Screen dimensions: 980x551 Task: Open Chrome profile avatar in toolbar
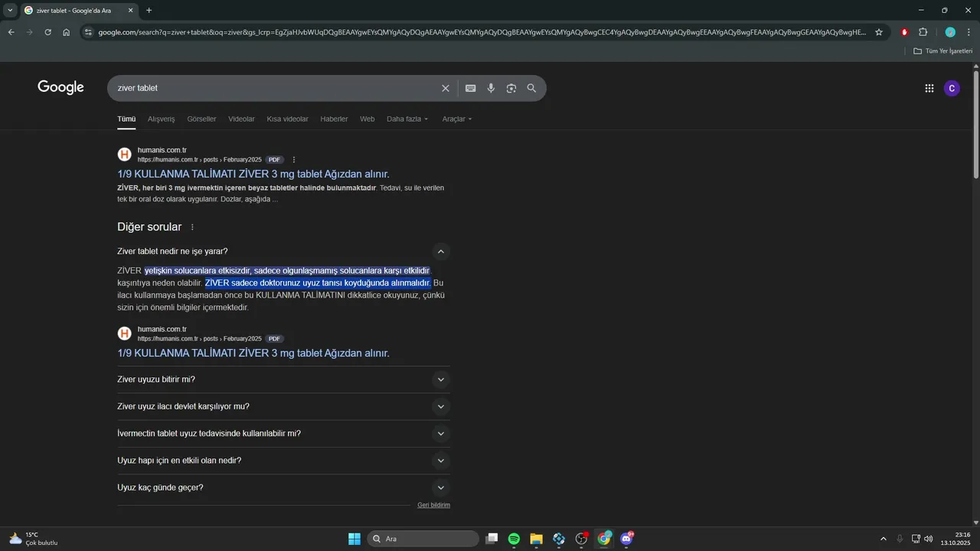[950, 32]
